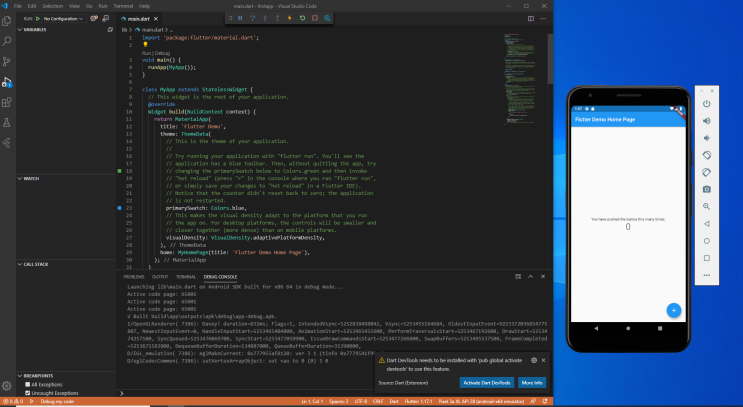Rotate the emulator left
Image resolution: width=743 pixels, height=407 pixels.
707,155
